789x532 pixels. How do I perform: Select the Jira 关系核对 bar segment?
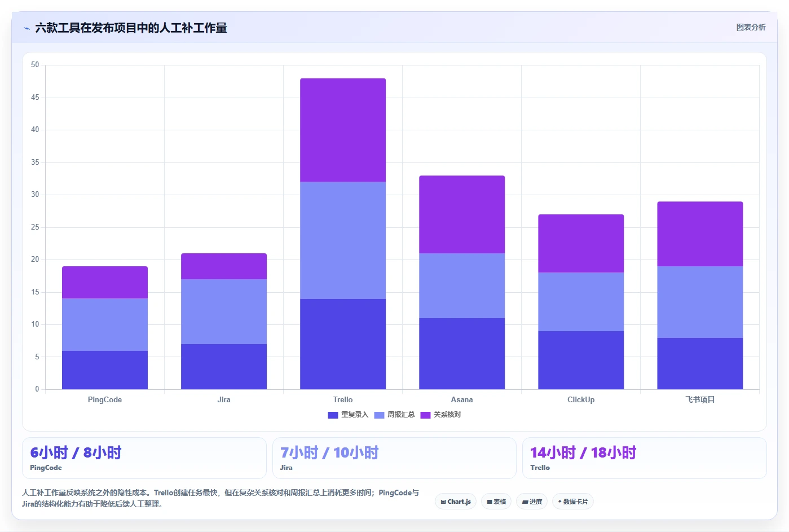click(224, 266)
